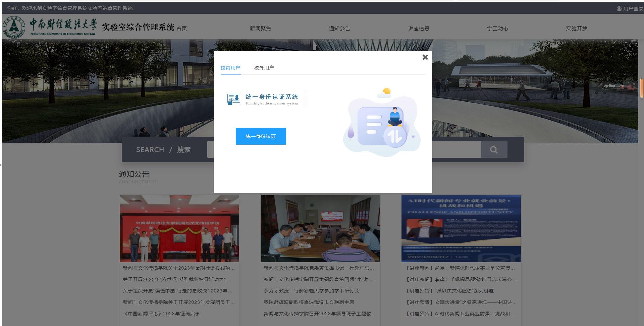
Task: Click the user login icon at top right
Action: tap(619, 9)
